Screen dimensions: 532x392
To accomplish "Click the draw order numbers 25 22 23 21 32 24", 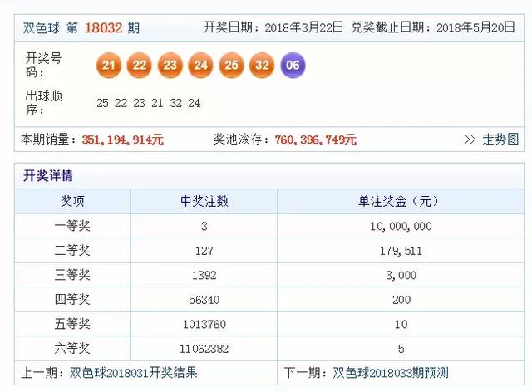I will click(x=149, y=103).
